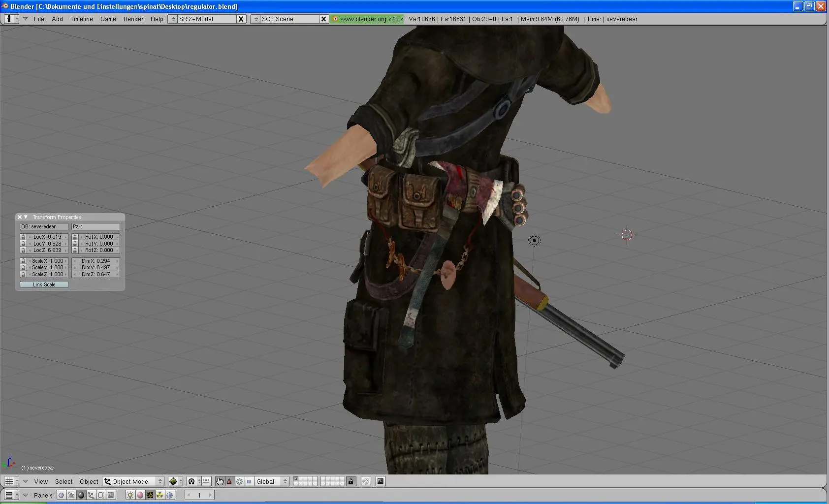Open the Game menu
The width and height of the screenshot is (829, 504).
coord(108,19)
